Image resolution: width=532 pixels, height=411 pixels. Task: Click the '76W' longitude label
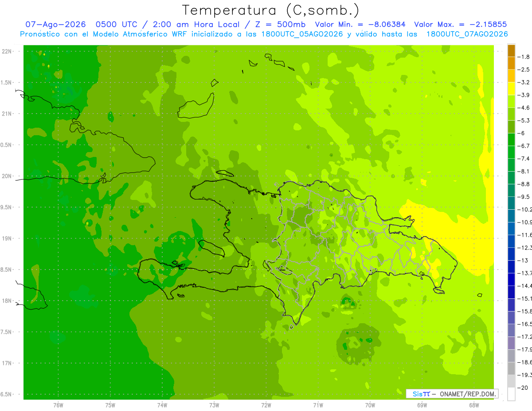pyautogui.click(x=58, y=405)
